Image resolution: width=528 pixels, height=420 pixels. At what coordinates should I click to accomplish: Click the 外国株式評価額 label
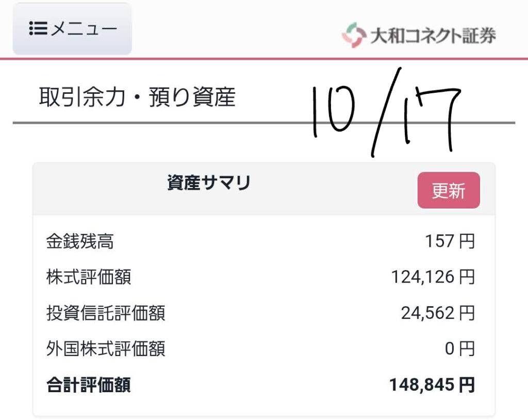coord(106,349)
